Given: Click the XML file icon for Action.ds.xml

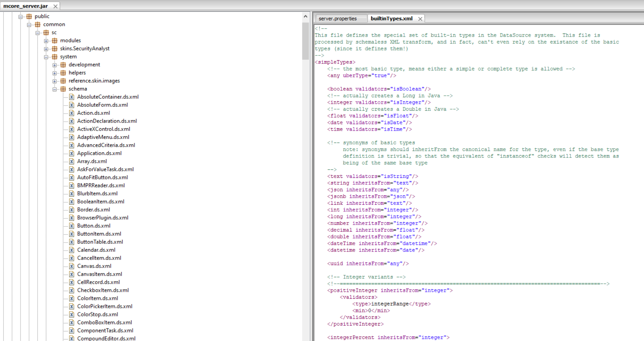Looking at the screenshot, I should click(x=72, y=113).
